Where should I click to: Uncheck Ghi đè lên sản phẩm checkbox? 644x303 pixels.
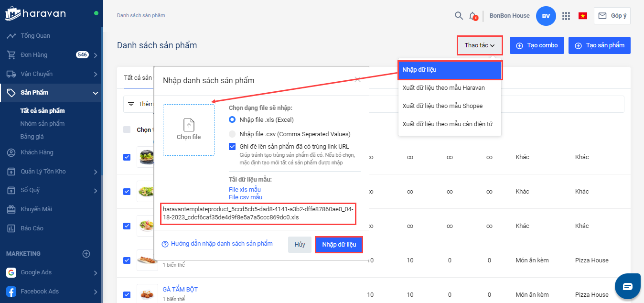(x=232, y=146)
